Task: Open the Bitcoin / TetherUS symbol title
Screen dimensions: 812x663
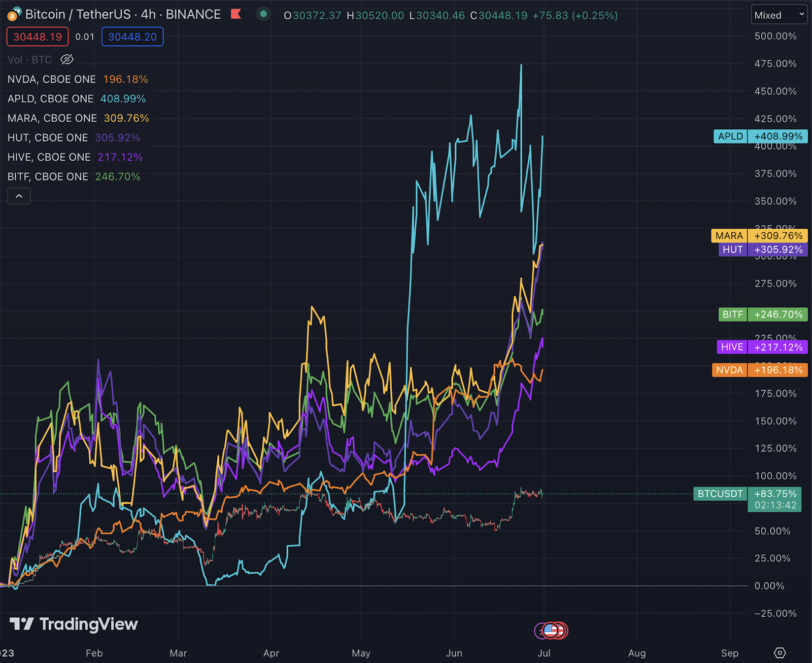Action: [x=123, y=14]
